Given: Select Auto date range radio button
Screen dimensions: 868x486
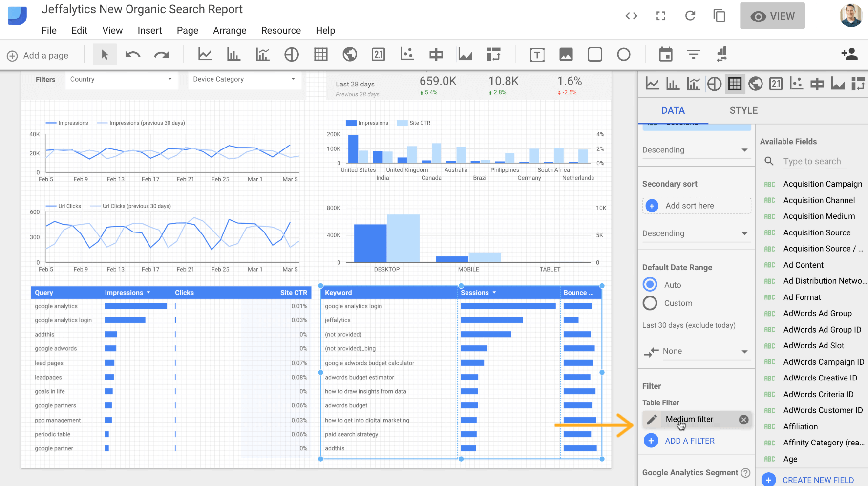Looking at the screenshot, I should (650, 284).
